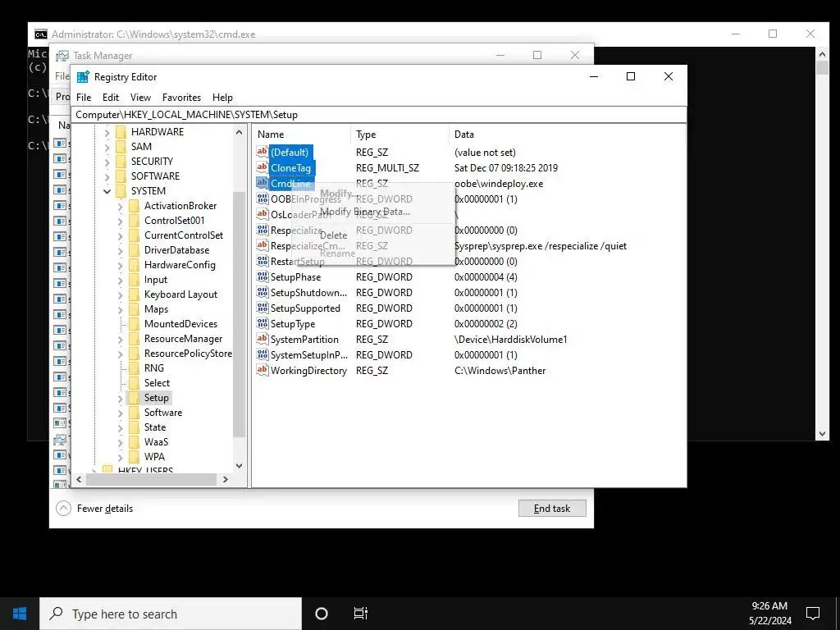The image size is (840, 630).
Task: Open the Windows Start button
Action: click(20, 614)
